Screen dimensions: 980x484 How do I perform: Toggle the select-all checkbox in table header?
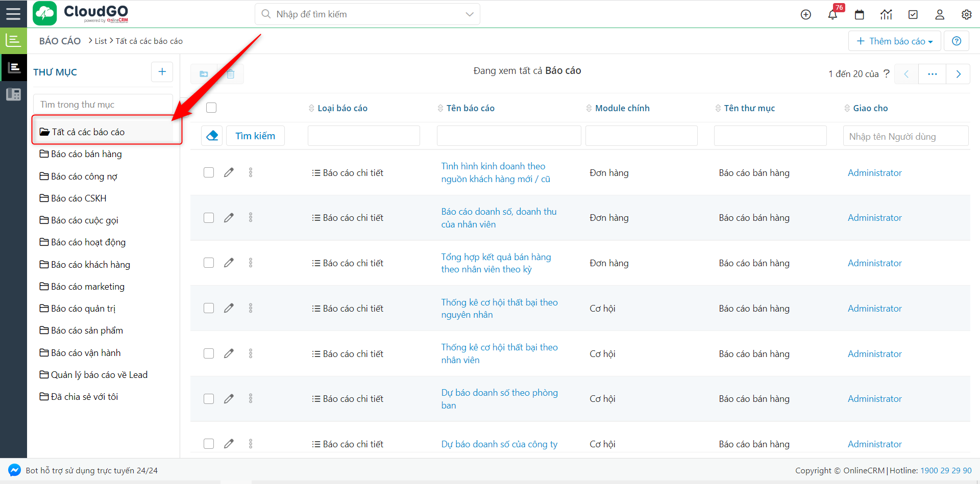click(211, 108)
